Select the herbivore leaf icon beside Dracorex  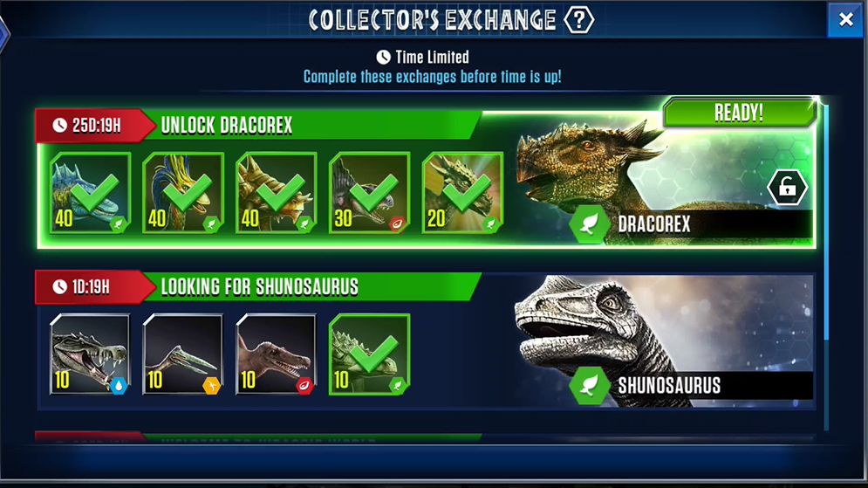point(589,224)
